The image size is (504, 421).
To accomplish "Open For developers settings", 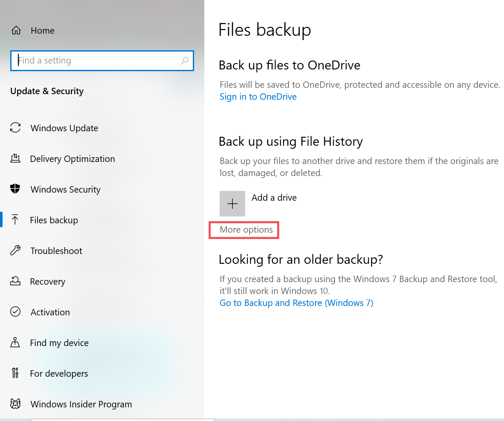I will [x=59, y=374].
